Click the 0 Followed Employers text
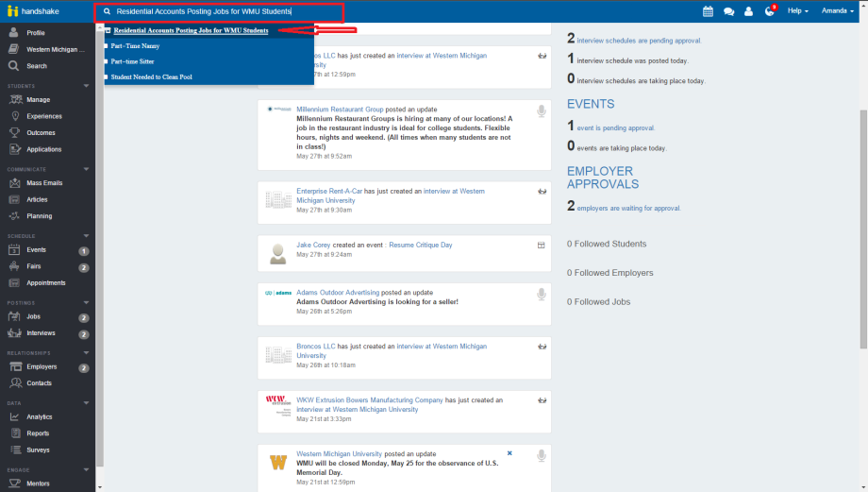Image resolution: width=868 pixels, height=492 pixels. pyautogui.click(x=610, y=273)
